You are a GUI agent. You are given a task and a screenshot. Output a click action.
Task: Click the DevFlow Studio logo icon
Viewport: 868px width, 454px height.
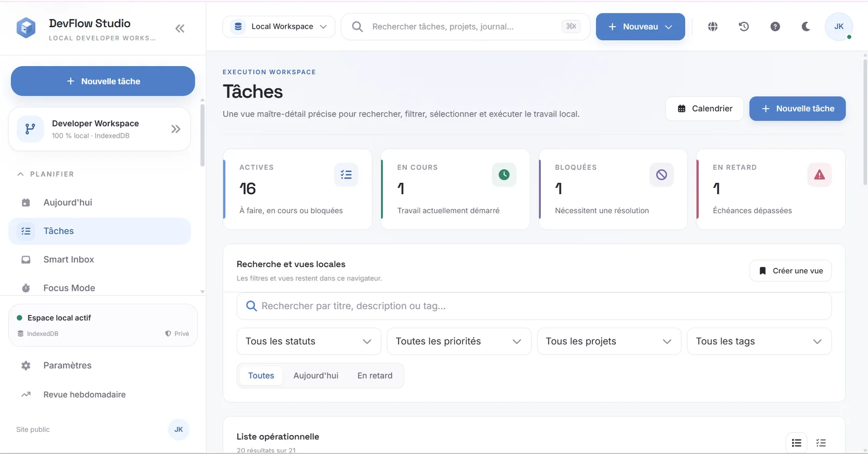tap(26, 28)
